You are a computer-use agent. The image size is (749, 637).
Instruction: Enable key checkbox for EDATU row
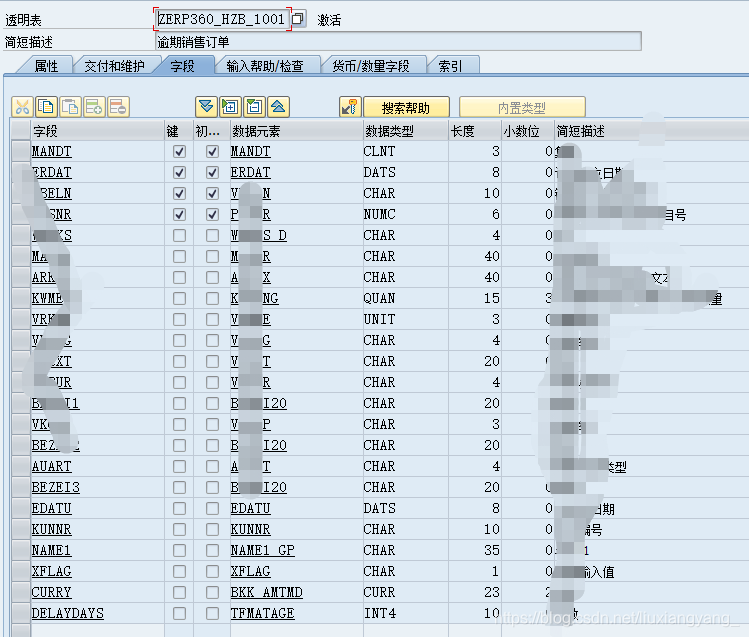point(179,509)
